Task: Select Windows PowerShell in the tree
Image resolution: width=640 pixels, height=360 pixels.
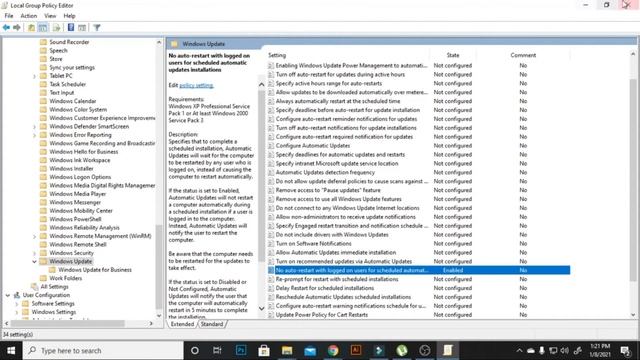Action: 76,219
